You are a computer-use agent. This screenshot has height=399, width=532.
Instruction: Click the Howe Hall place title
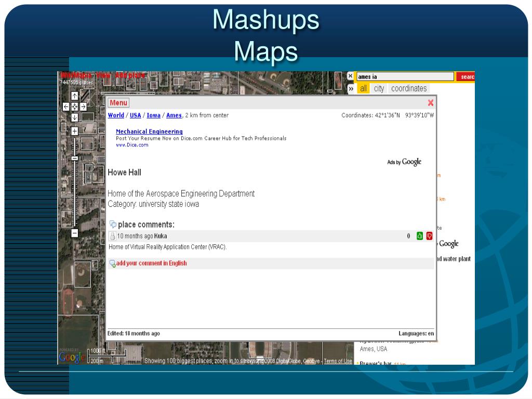coord(124,172)
